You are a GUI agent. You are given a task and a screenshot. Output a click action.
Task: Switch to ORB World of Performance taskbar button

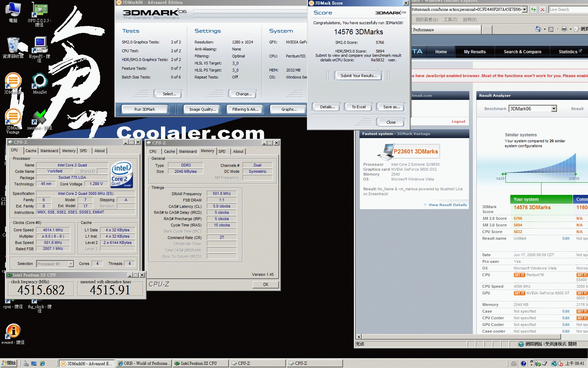(143, 363)
